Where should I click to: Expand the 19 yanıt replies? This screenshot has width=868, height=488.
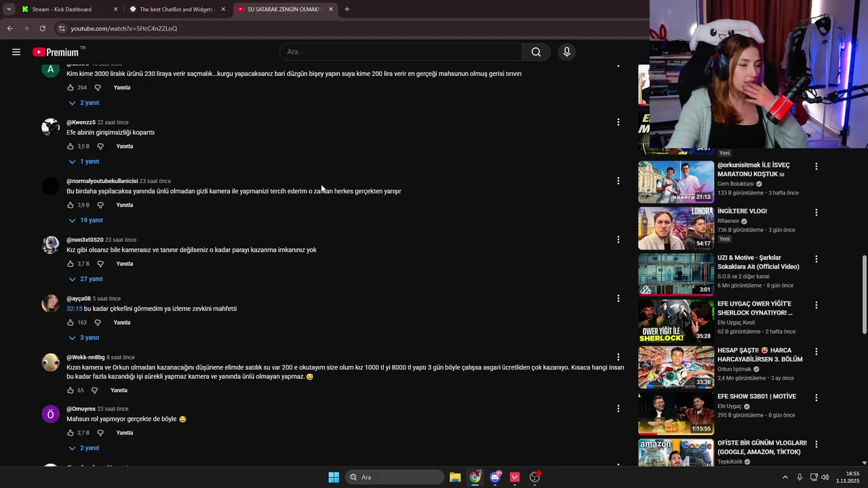tap(86, 220)
